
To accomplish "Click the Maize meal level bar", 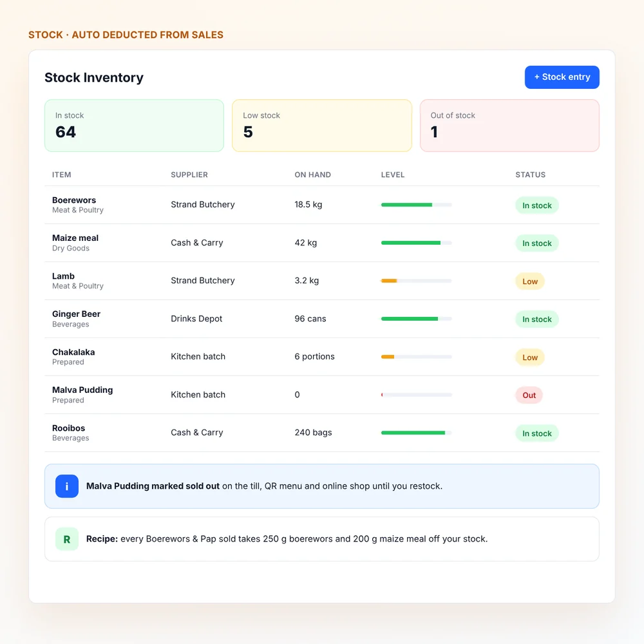I will (417, 243).
